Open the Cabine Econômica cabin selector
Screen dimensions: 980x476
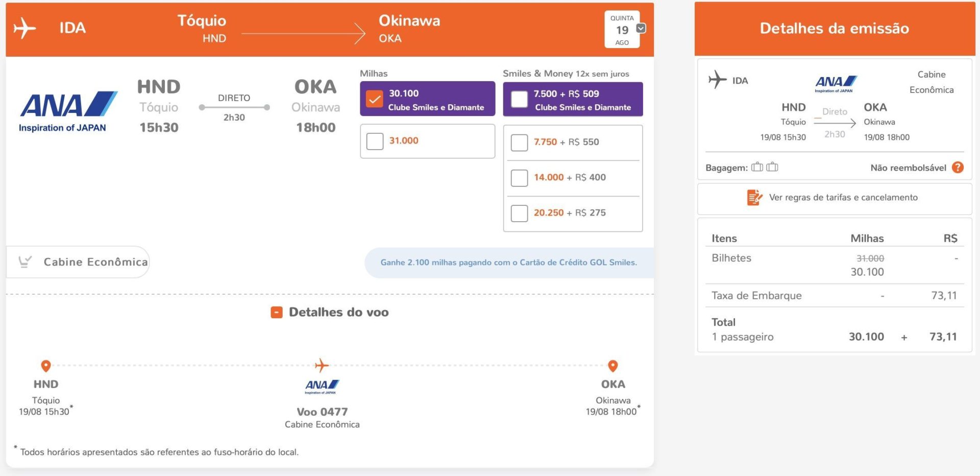[x=78, y=262]
